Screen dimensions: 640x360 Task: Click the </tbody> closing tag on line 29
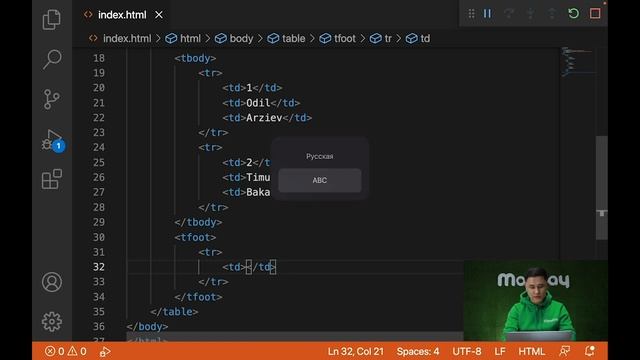click(198, 222)
